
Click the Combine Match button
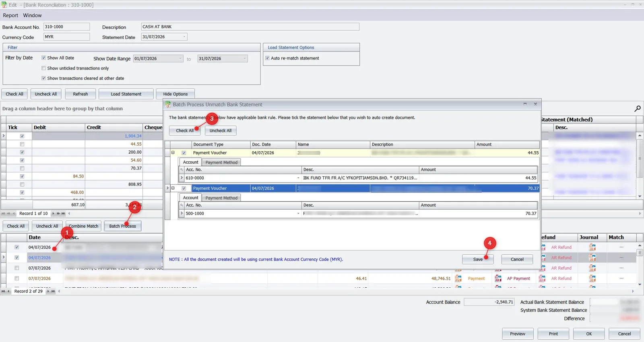click(x=83, y=226)
